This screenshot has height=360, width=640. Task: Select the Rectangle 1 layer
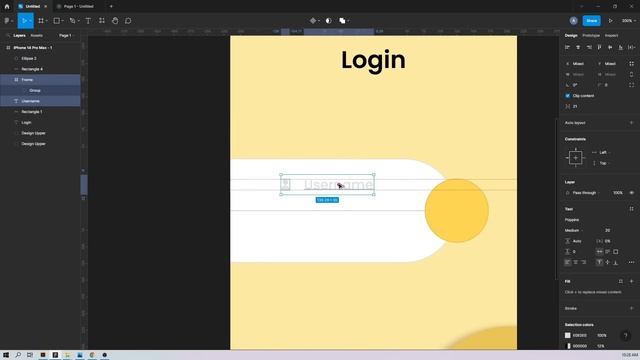tap(40, 112)
